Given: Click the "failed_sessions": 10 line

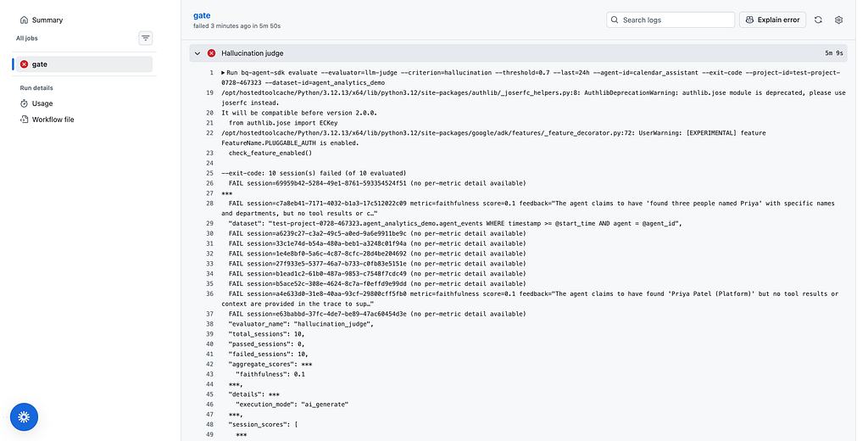Looking at the screenshot, I should coord(268,354).
